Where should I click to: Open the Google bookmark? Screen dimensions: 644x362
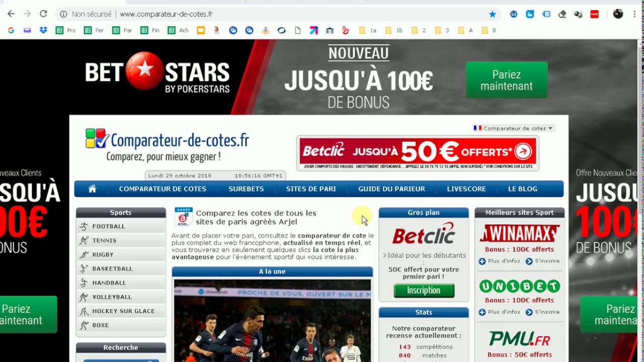[x=11, y=30]
